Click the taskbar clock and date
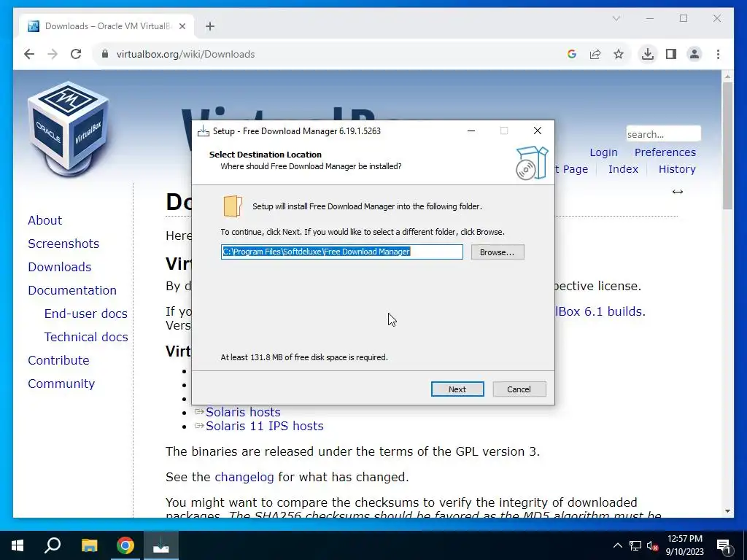The image size is (747, 560). (x=684, y=545)
